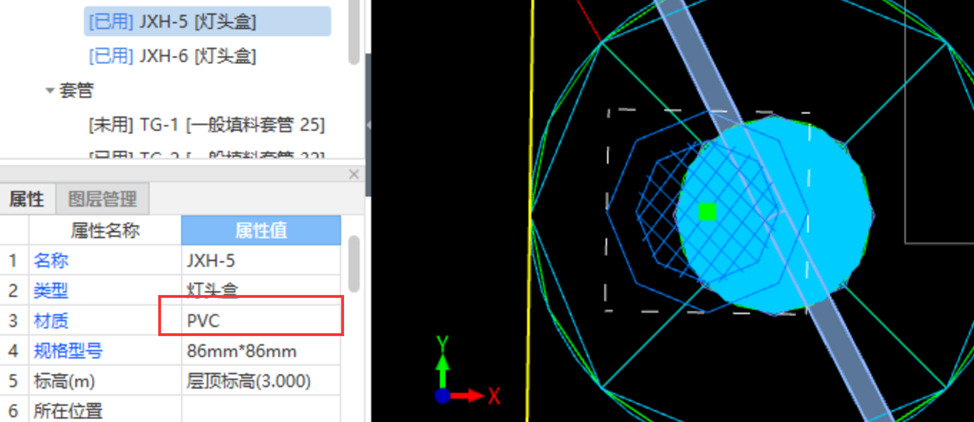Click the 属性名称 column header

tap(105, 230)
